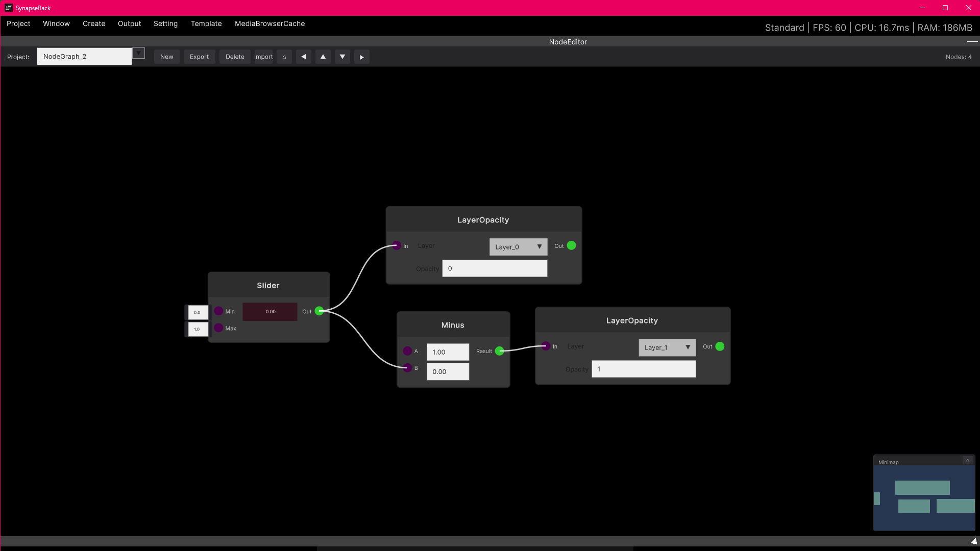The width and height of the screenshot is (980, 551).
Task: Open the Create menu
Action: (94, 24)
